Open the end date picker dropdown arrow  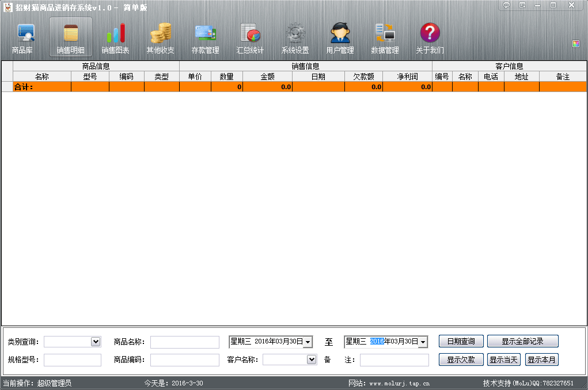[x=423, y=342]
